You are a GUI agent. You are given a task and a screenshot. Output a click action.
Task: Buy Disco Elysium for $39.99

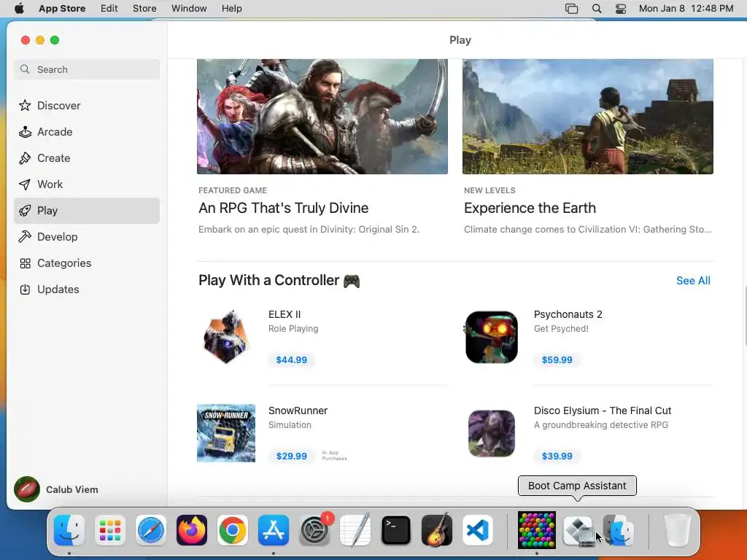tap(557, 456)
